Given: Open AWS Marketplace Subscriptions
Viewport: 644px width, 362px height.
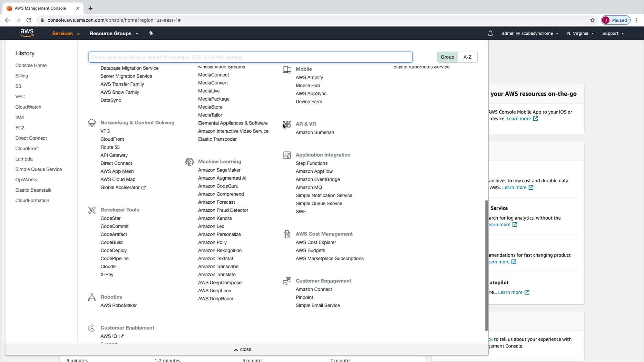Looking at the screenshot, I should (x=330, y=259).
